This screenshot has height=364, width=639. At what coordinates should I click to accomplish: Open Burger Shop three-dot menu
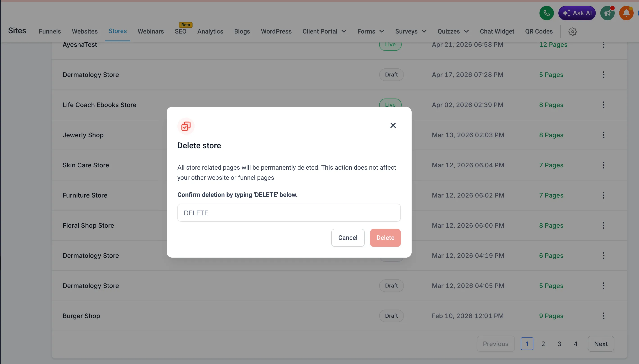coord(603,316)
